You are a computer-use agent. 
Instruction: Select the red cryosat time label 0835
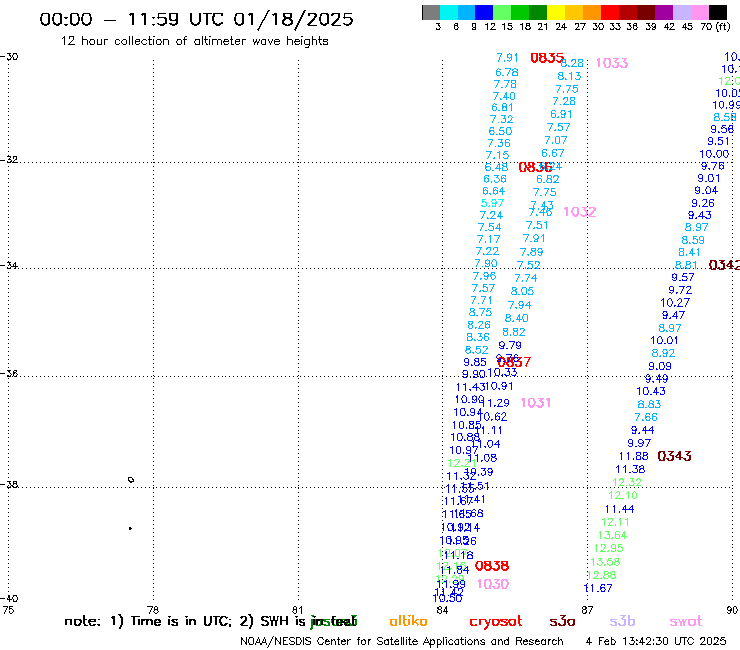tap(547, 58)
